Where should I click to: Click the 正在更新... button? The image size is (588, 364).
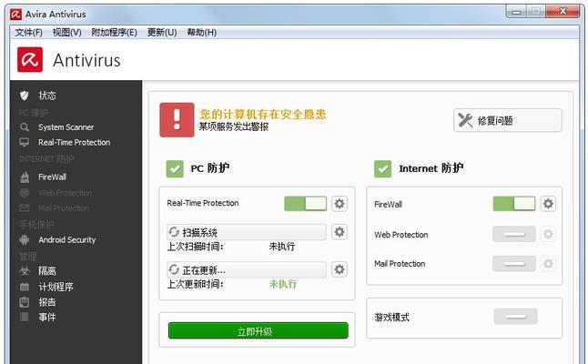(247, 269)
